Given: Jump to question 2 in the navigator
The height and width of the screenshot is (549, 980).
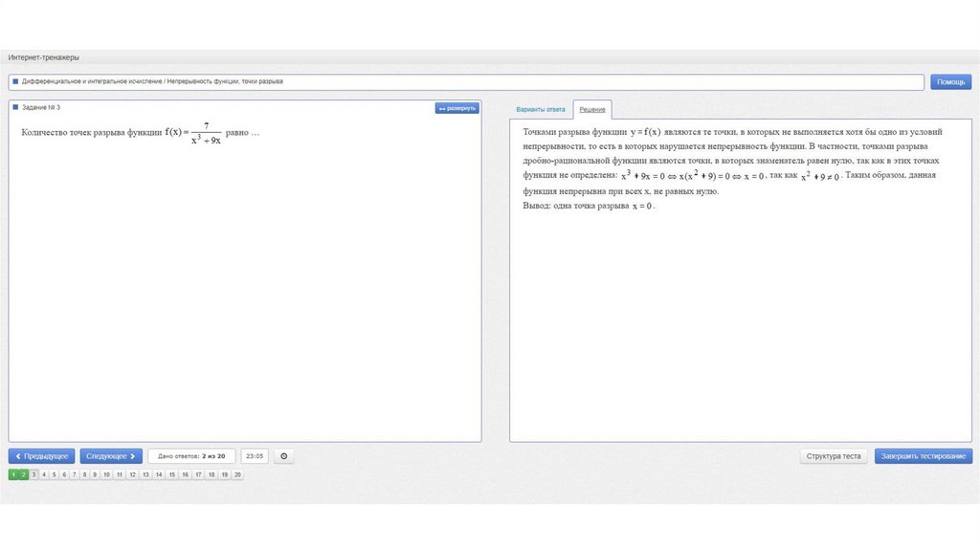Looking at the screenshot, I should coord(24,474).
